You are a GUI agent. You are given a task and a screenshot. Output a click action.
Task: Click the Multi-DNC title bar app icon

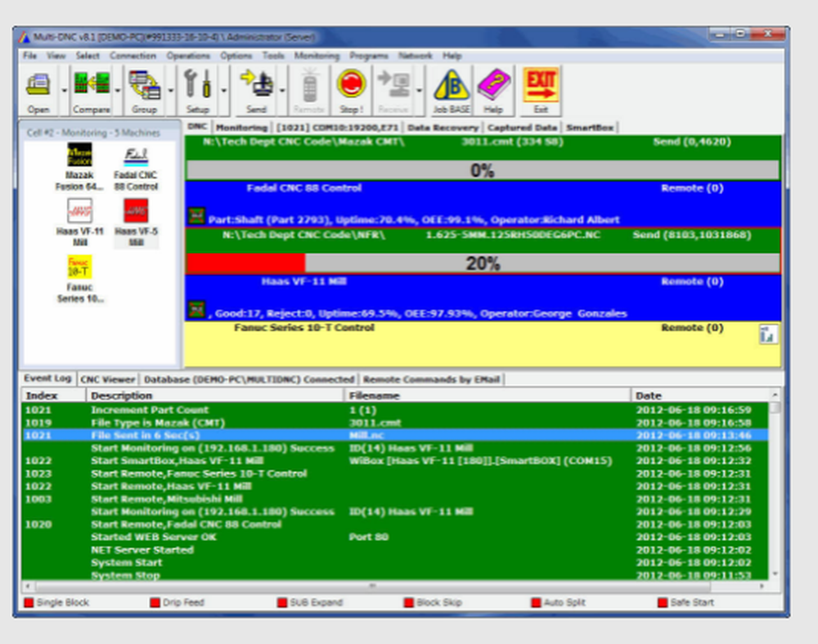pos(24,37)
